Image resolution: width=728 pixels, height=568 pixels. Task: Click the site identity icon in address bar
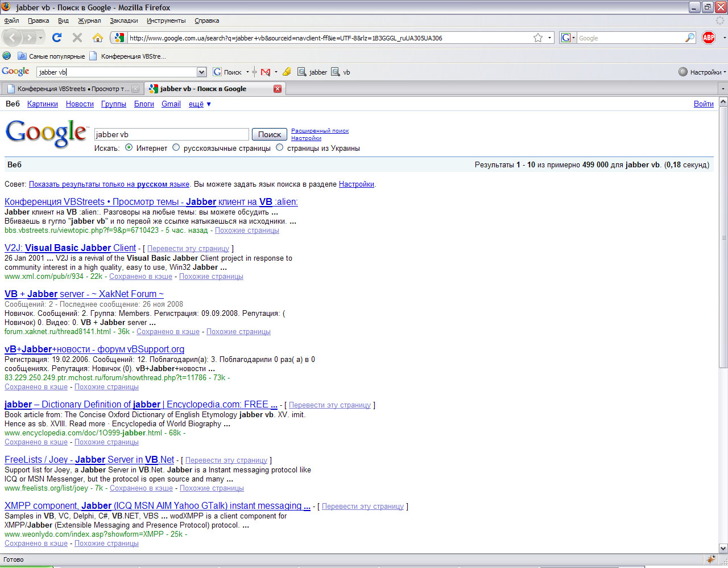pos(119,38)
